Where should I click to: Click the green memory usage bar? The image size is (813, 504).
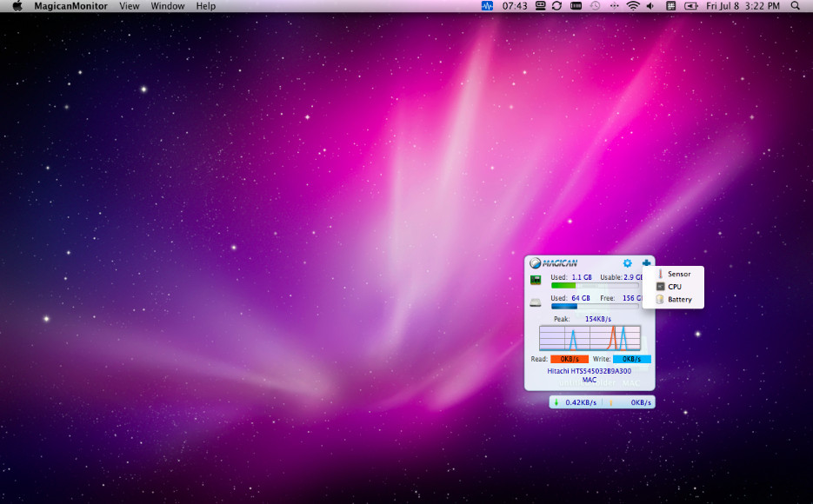coord(563,285)
